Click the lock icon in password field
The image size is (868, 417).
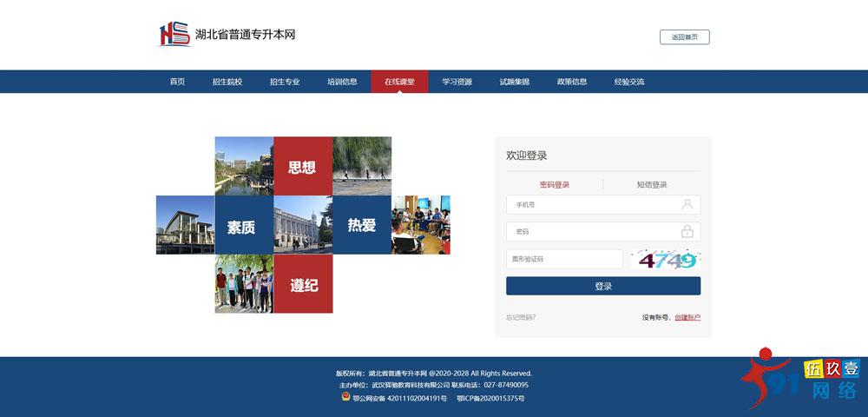tap(687, 231)
